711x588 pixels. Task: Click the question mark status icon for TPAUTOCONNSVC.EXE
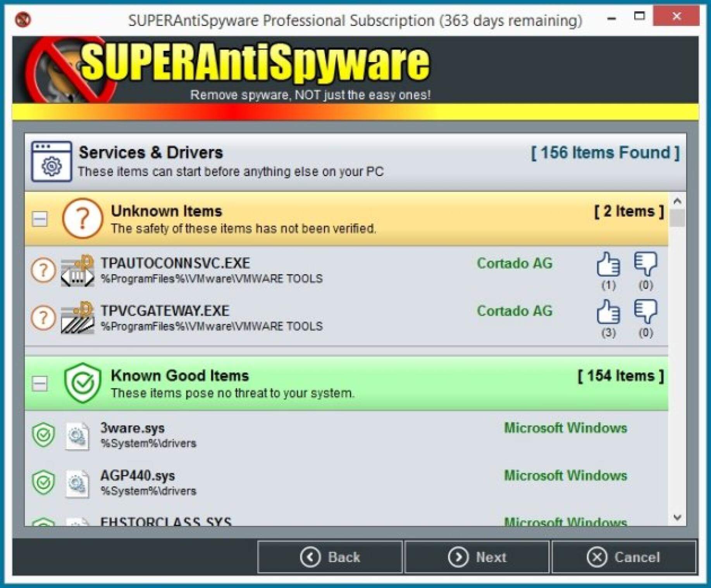[x=43, y=270]
